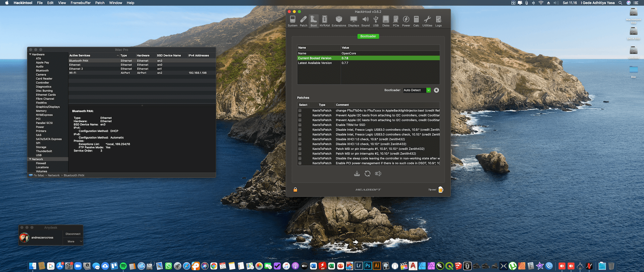The height and width of the screenshot is (272, 644).
Task: Select the Extensions toolbar icon
Action: 339,21
